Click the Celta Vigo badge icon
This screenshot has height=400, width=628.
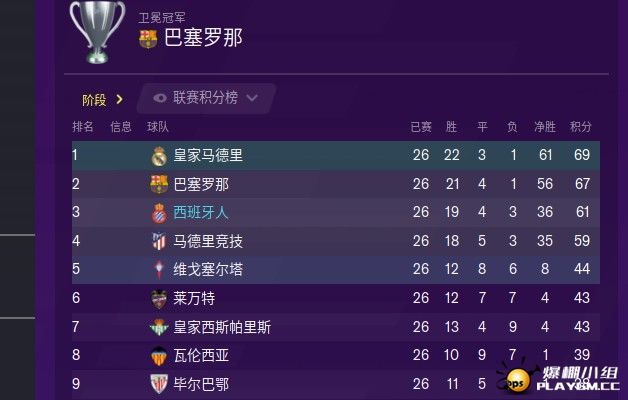(159, 269)
